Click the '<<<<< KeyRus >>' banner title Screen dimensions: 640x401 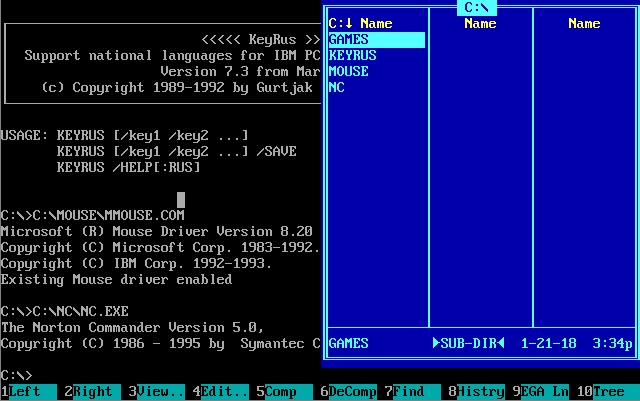point(260,40)
